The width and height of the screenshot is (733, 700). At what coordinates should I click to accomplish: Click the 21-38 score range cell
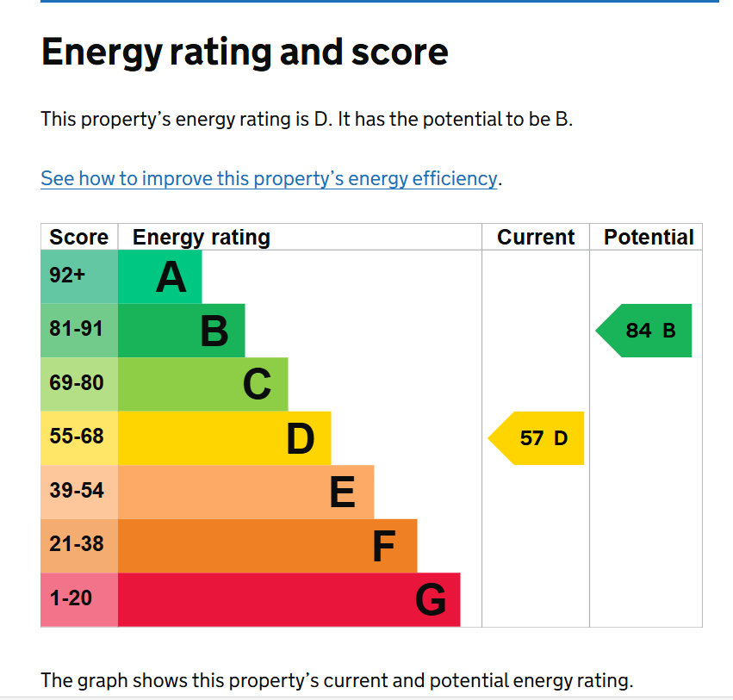tap(78, 546)
